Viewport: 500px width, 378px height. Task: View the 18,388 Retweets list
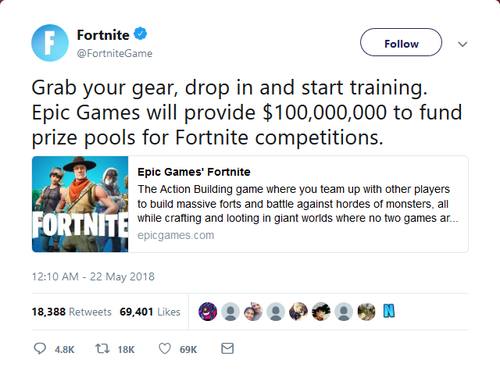[72, 312]
